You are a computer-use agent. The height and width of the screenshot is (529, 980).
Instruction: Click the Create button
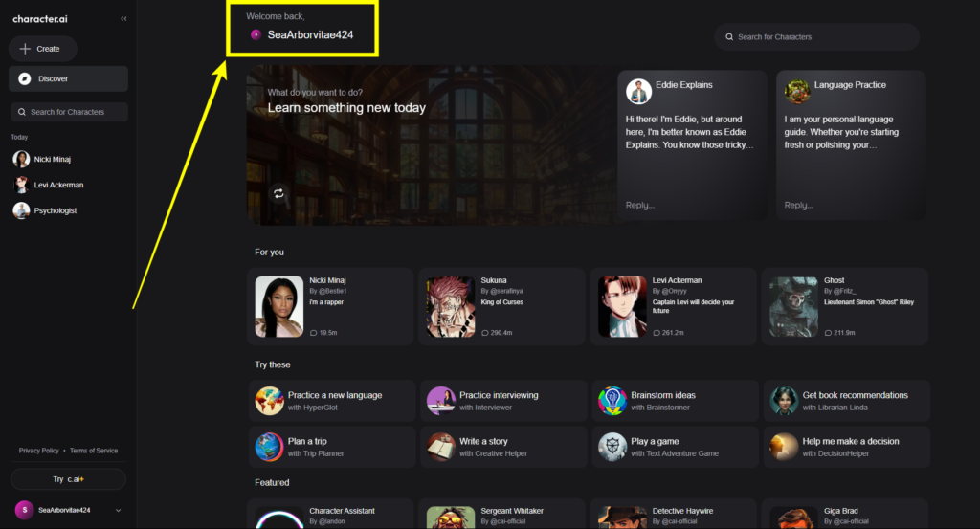coord(42,49)
